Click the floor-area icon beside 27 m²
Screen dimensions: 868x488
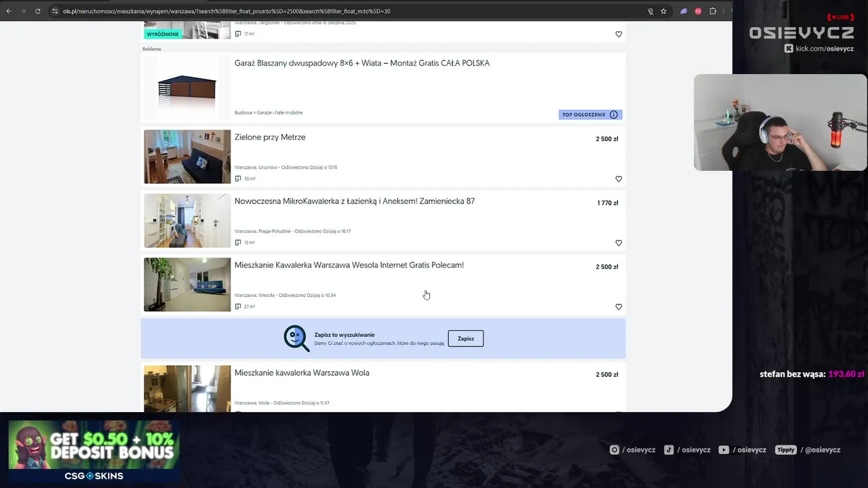[x=238, y=306]
